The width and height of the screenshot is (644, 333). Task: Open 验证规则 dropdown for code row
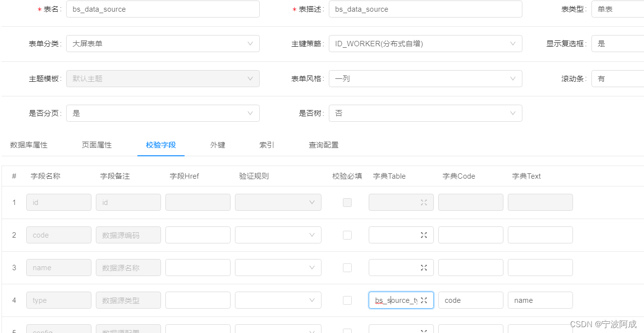tap(278, 235)
